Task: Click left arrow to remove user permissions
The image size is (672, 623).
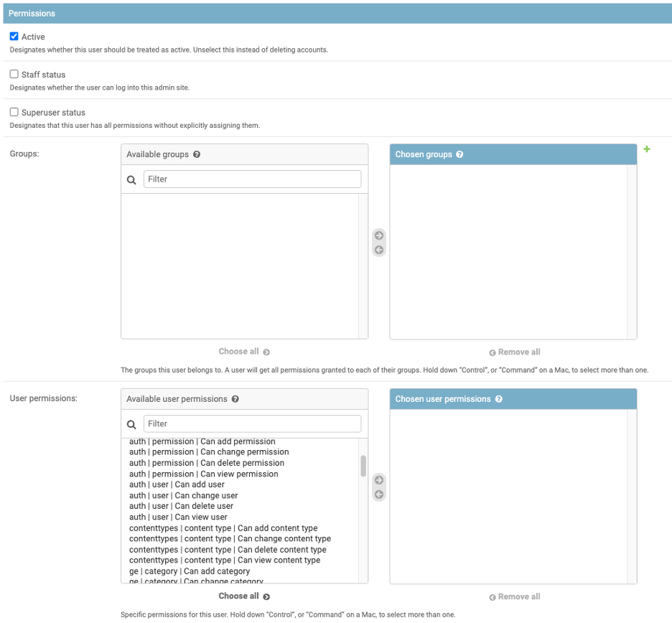Action: click(379, 495)
